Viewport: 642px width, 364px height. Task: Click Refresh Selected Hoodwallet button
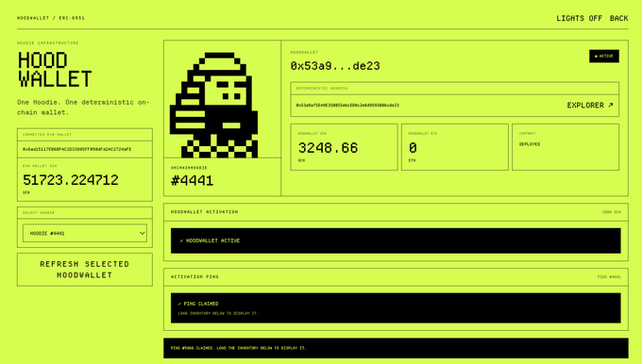[x=85, y=270]
